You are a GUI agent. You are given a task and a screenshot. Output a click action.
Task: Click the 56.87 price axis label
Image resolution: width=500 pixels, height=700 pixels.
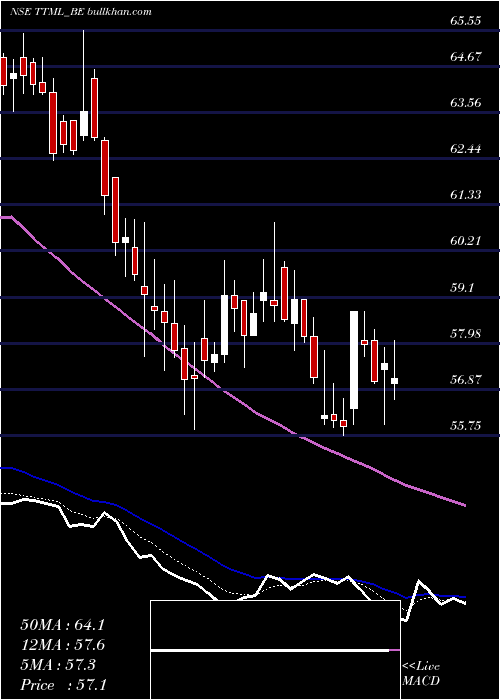tap(466, 379)
